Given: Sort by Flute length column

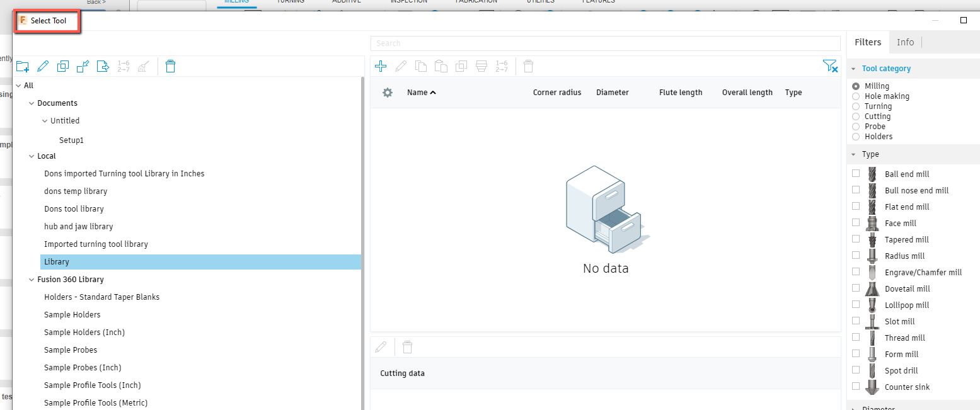Looking at the screenshot, I should click(x=681, y=93).
